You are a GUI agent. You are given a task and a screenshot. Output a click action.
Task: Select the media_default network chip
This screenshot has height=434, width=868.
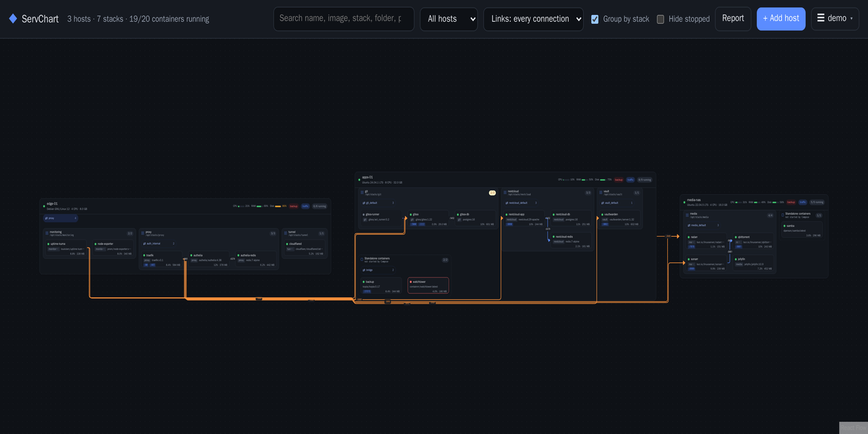click(703, 225)
